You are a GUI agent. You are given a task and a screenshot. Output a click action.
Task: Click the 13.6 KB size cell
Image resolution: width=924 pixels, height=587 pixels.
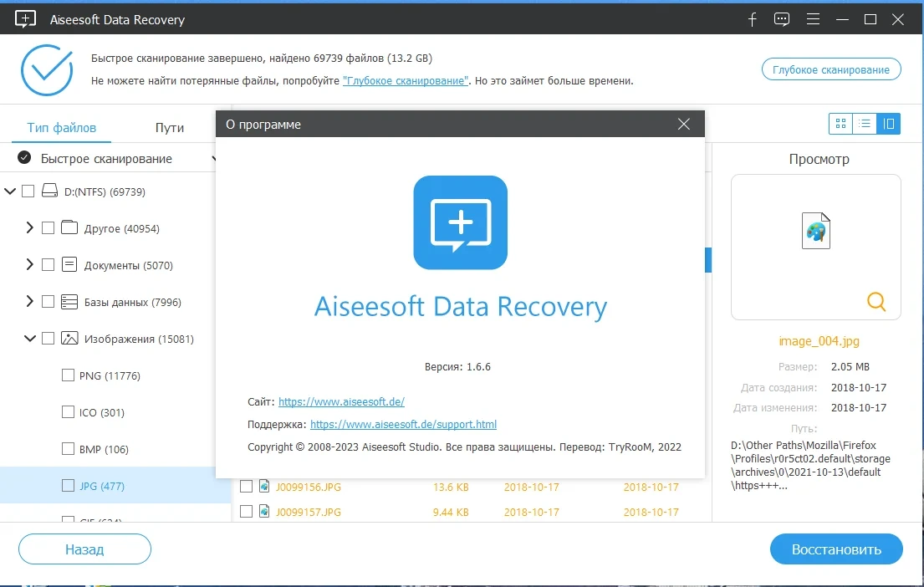point(451,487)
